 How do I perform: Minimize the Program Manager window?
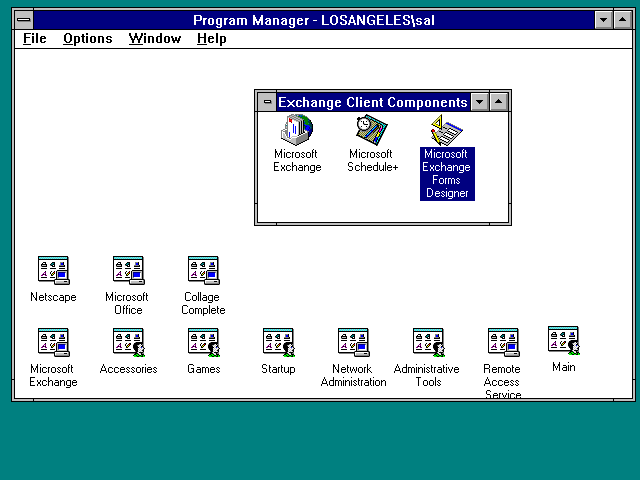(603, 20)
